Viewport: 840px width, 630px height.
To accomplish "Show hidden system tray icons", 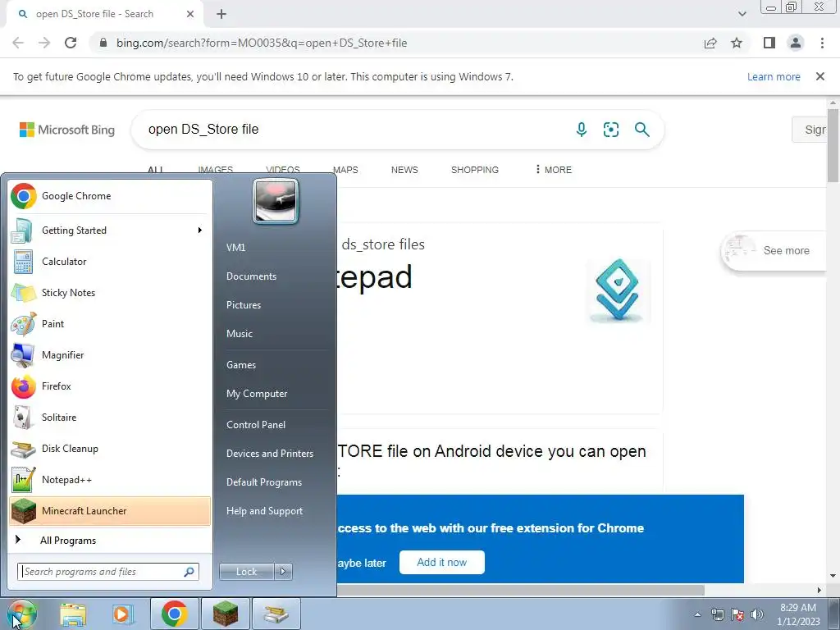I will [x=697, y=614].
